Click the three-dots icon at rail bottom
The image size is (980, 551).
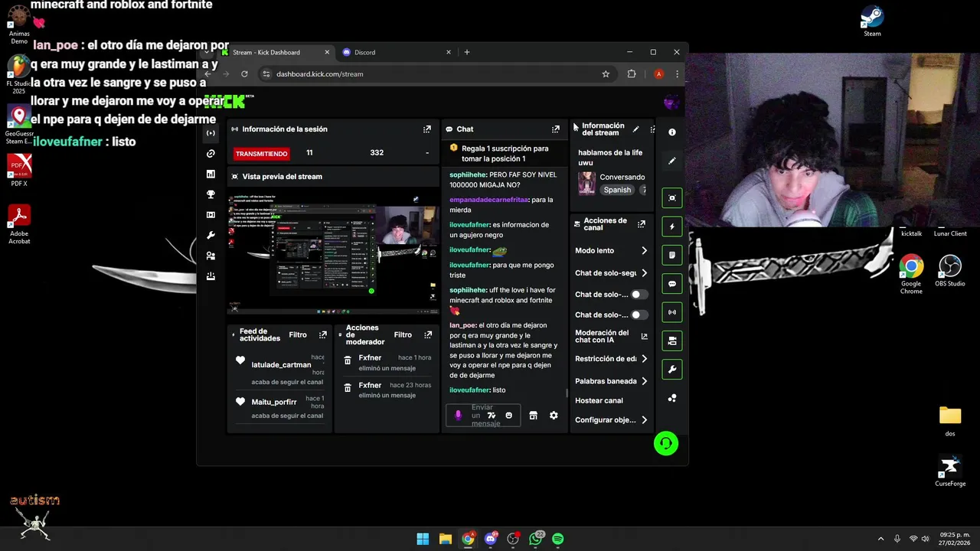pos(672,399)
